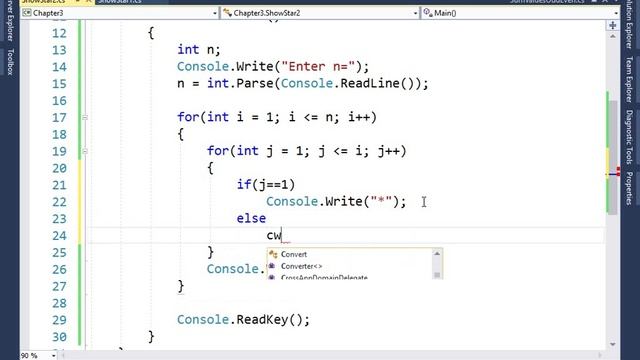The image size is (640, 360).
Task: Click the editor vertical scroll down arrow
Action: 613,344
